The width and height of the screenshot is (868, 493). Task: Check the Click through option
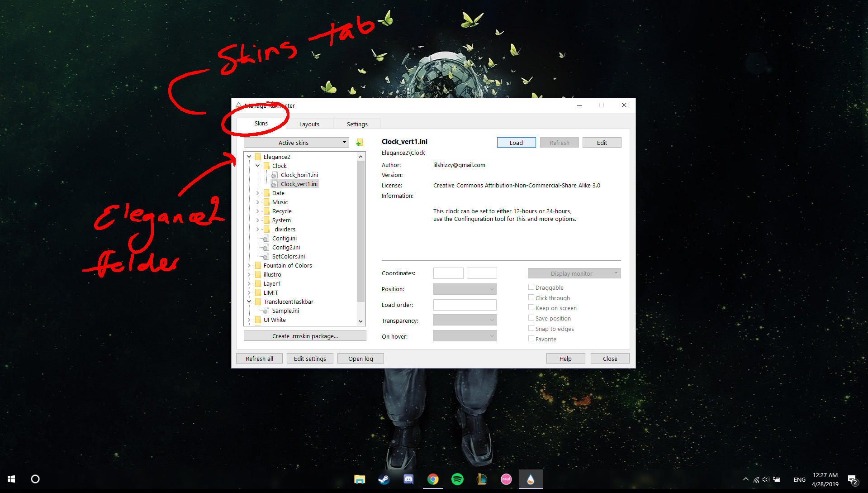pyautogui.click(x=531, y=297)
